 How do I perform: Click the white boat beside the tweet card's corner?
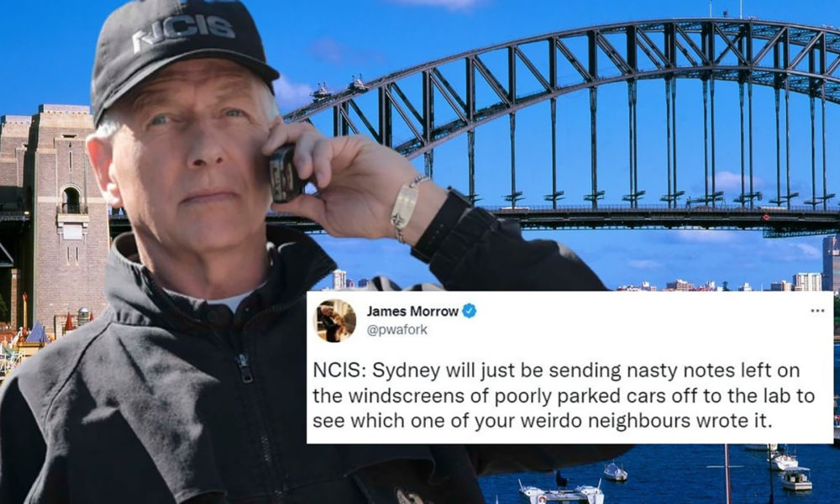pyautogui.click(x=784, y=459)
